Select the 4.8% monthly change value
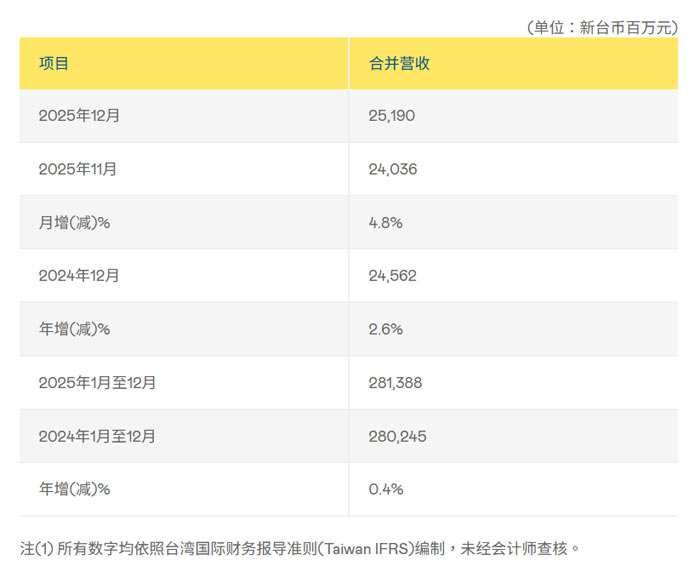700x566 pixels. tap(385, 223)
